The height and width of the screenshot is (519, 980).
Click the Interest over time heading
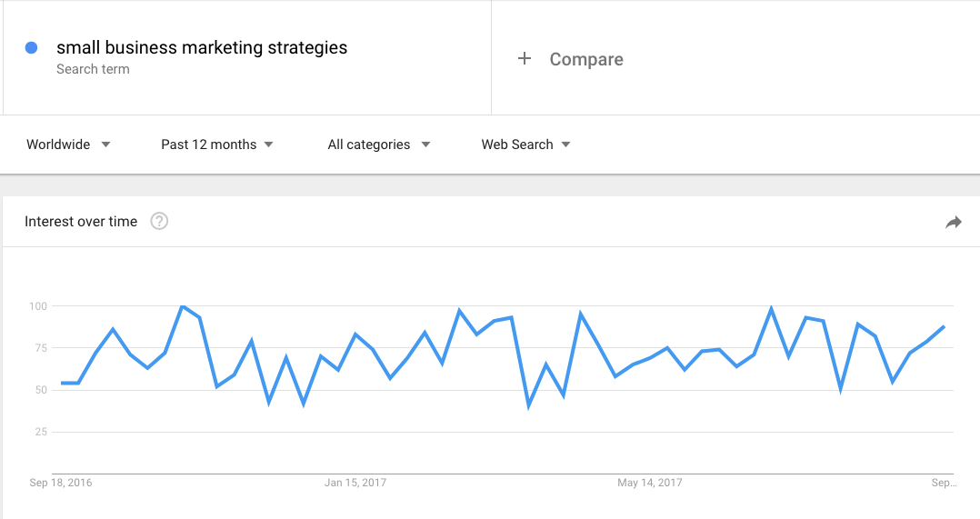[x=81, y=221]
